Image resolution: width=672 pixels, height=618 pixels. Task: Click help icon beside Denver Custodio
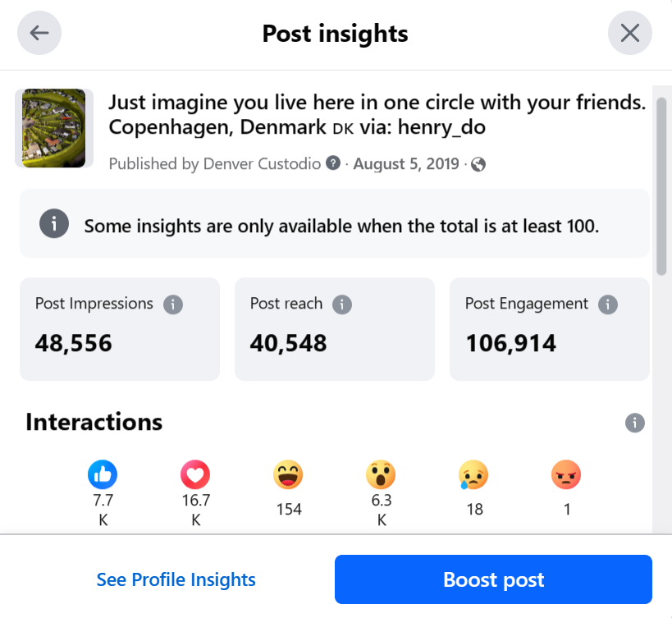(x=332, y=163)
